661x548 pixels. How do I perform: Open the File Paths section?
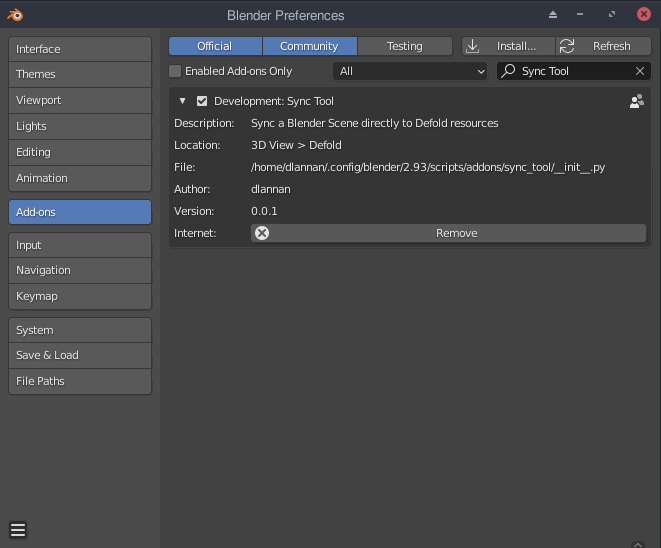pos(80,381)
